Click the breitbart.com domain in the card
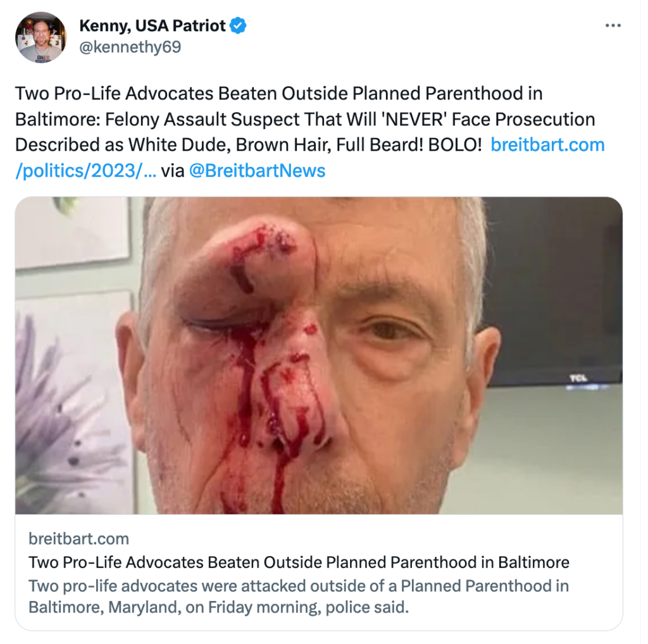 click(x=78, y=539)
